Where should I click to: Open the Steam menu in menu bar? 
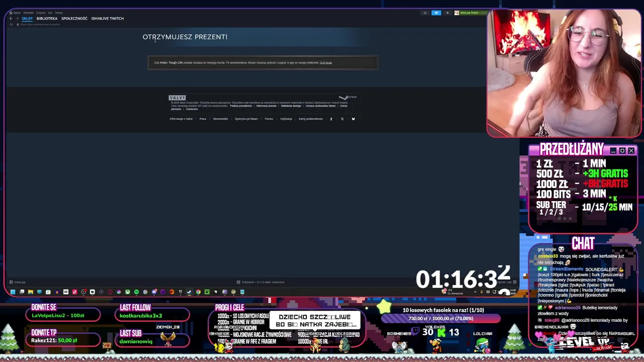[17, 13]
